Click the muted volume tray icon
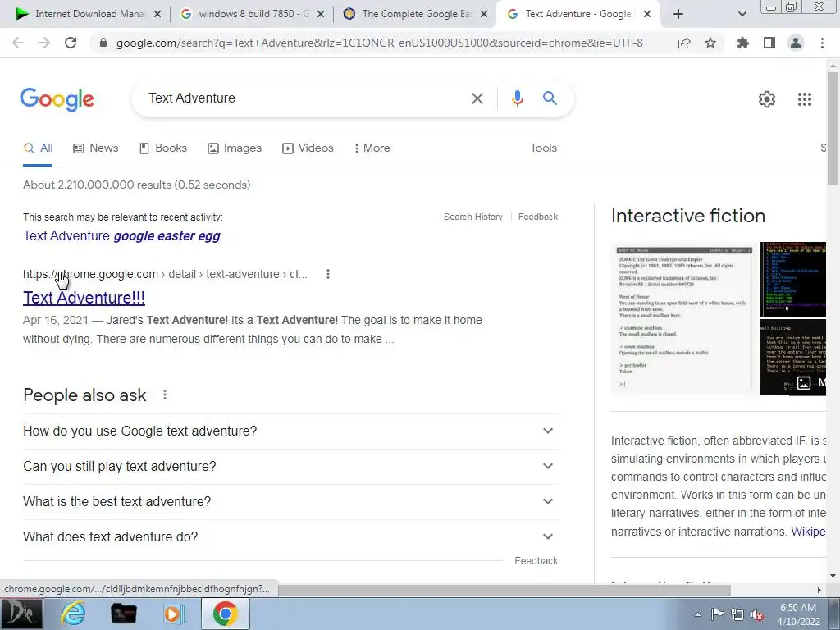840x630 pixels. point(757,614)
